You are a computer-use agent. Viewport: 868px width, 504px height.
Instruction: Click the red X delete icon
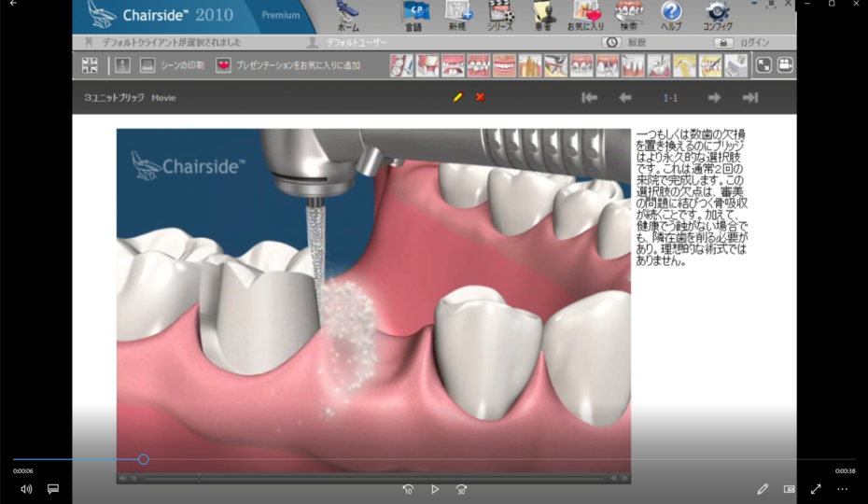[x=480, y=97]
